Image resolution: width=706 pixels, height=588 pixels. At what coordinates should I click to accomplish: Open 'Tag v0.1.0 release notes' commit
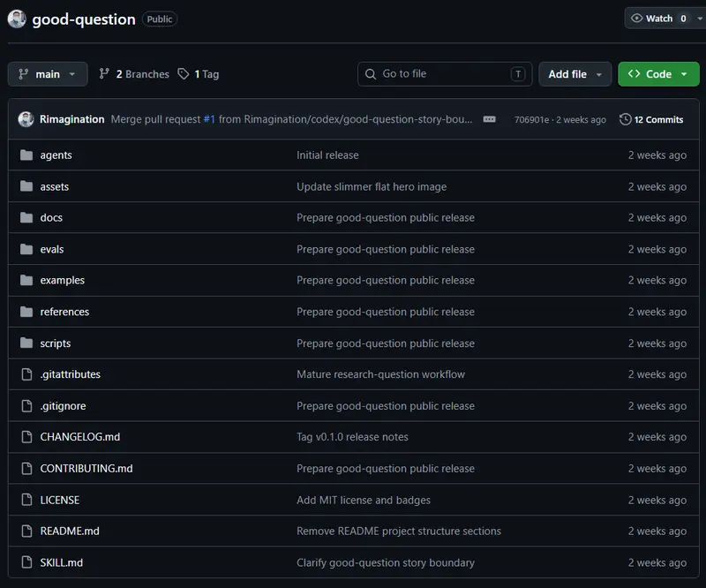[x=352, y=437]
